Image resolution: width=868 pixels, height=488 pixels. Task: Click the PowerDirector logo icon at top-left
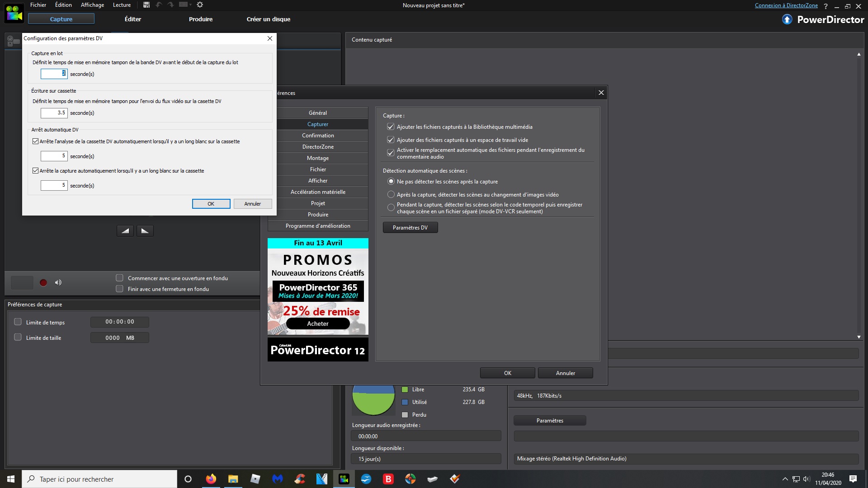pyautogui.click(x=14, y=13)
